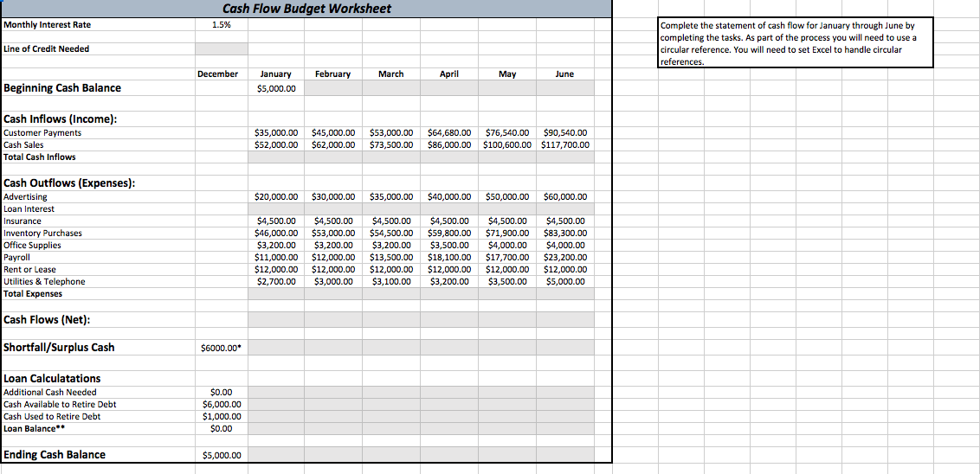Image resolution: width=980 pixels, height=474 pixels.
Task: Select the Payroll row label
Action: pyautogui.click(x=16, y=257)
